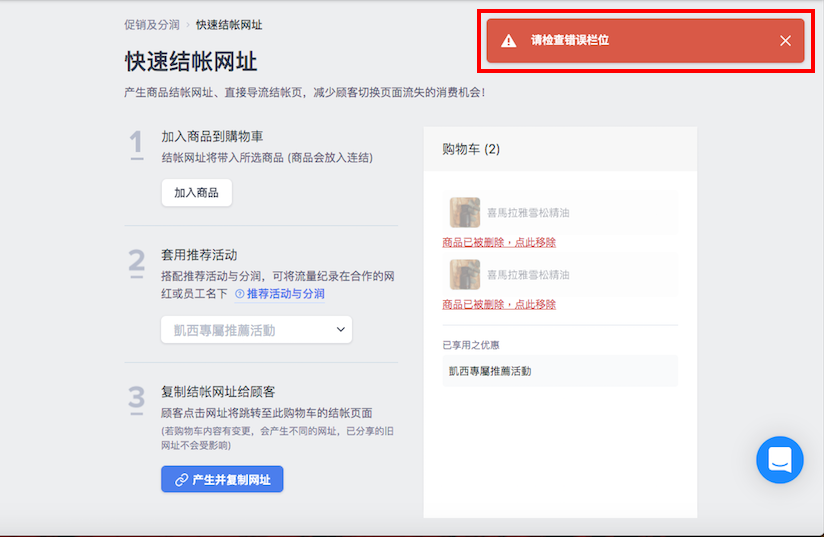Click the 加入商品 button
The image size is (824, 537).
197,193
